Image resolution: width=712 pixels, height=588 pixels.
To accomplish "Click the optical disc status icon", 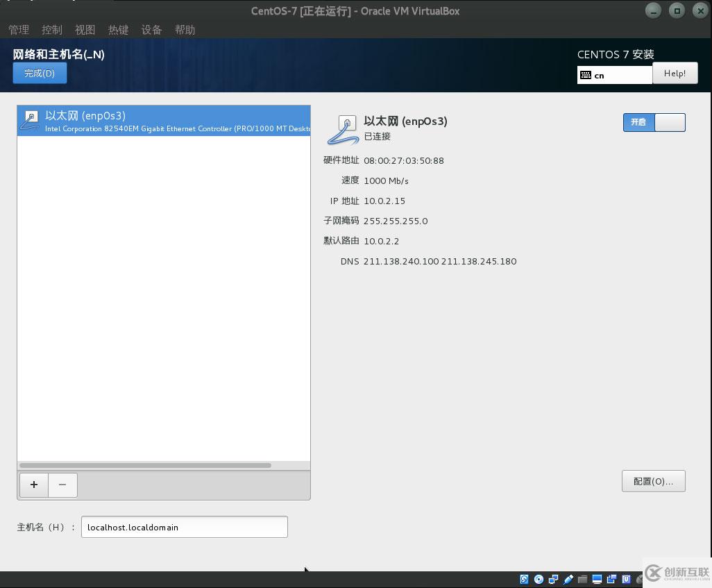I will point(539,579).
